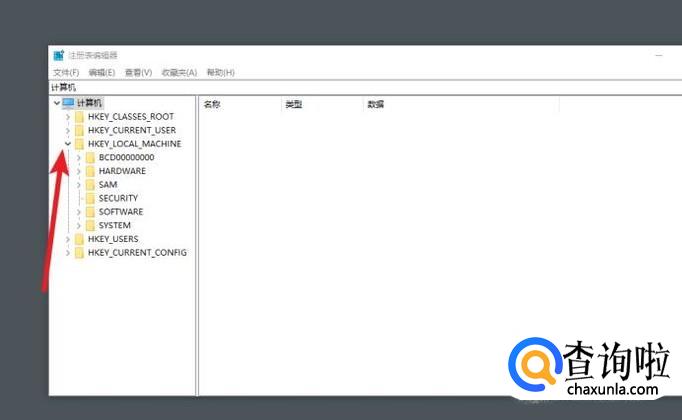Image resolution: width=682 pixels, height=420 pixels.
Task: Select the HKEY_USERS label
Action: [113, 239]
